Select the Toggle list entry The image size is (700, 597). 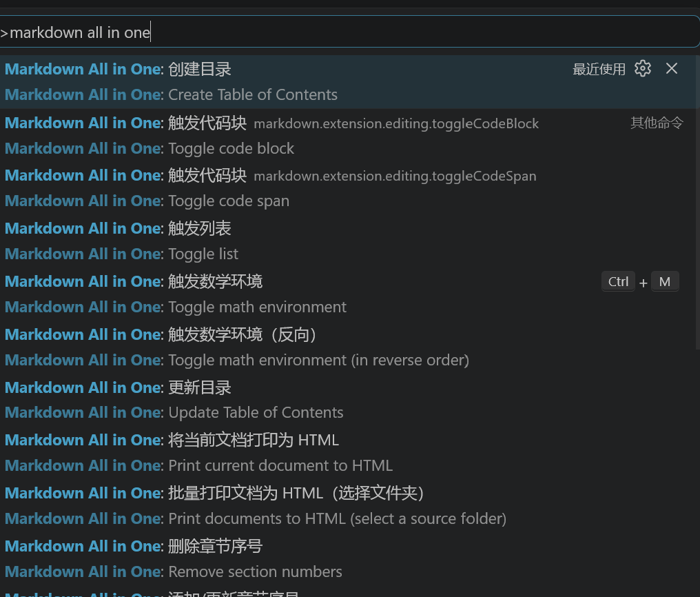[x=121, y=254]
